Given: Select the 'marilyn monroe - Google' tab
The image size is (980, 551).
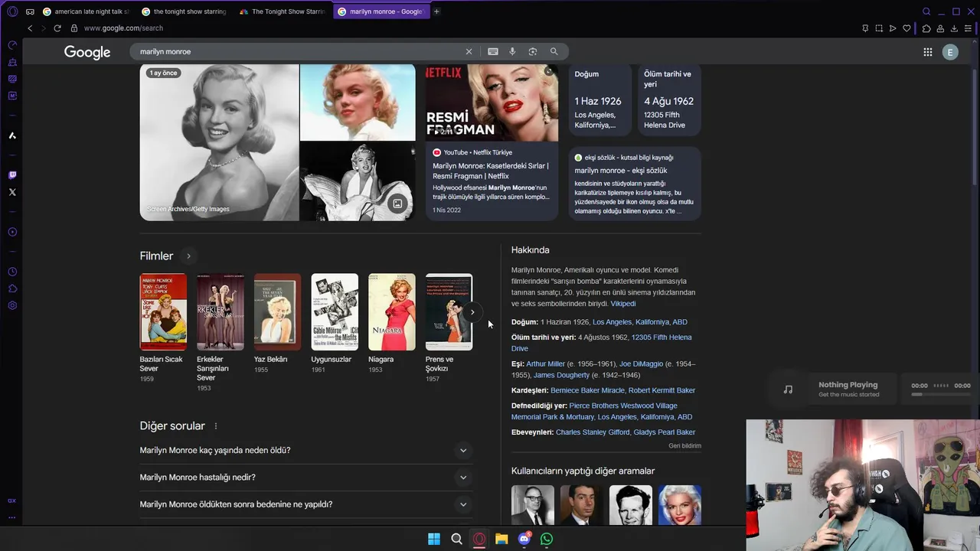Looking at the screenshot, I should [381, 11].
